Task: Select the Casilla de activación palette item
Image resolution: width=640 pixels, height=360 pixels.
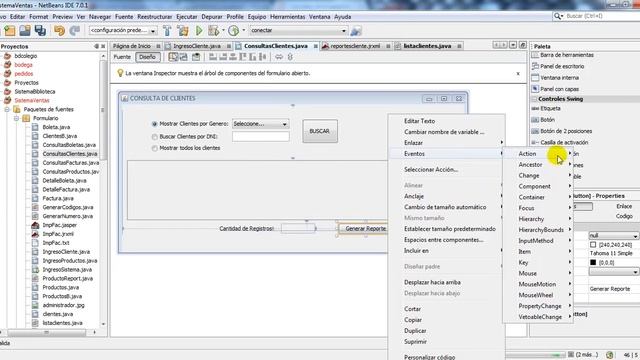Action: (564, 142)
